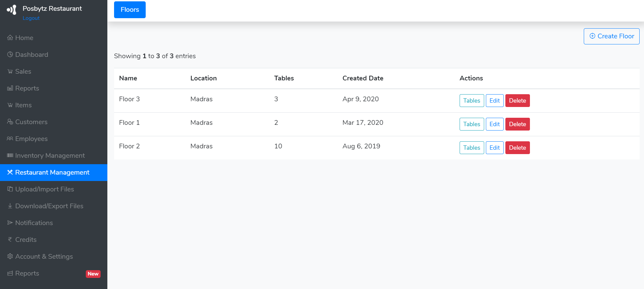Image resolution: width=644 pixels, height=289 pixels.
Task: Click the Posbytz logo icon
Action: [x=11, y=10]
